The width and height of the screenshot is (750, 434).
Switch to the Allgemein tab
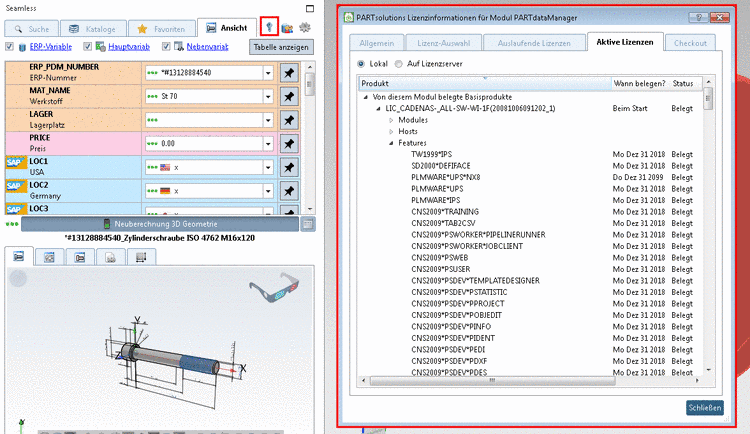(377, 43)
